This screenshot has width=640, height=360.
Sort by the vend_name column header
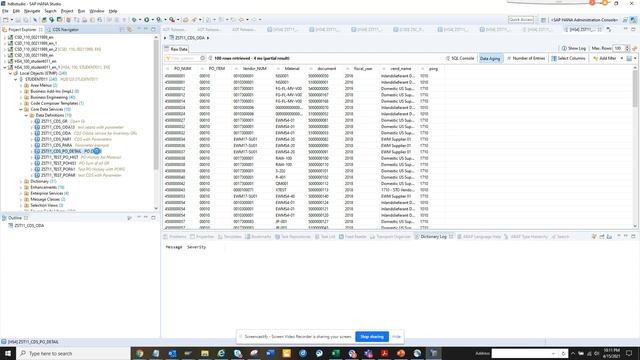(400, 69)
